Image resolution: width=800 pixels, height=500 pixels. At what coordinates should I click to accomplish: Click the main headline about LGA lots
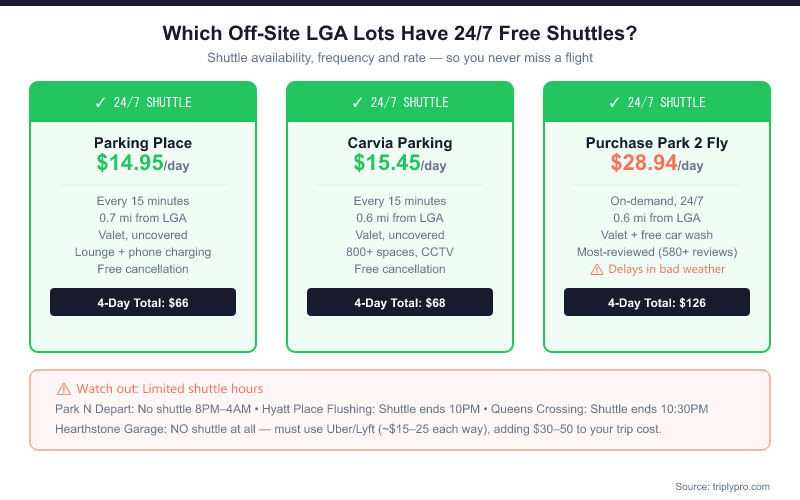click(x=400, y=33)
